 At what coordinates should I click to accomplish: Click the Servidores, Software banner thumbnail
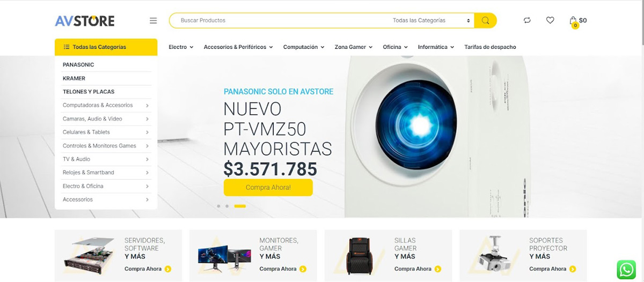89,256
